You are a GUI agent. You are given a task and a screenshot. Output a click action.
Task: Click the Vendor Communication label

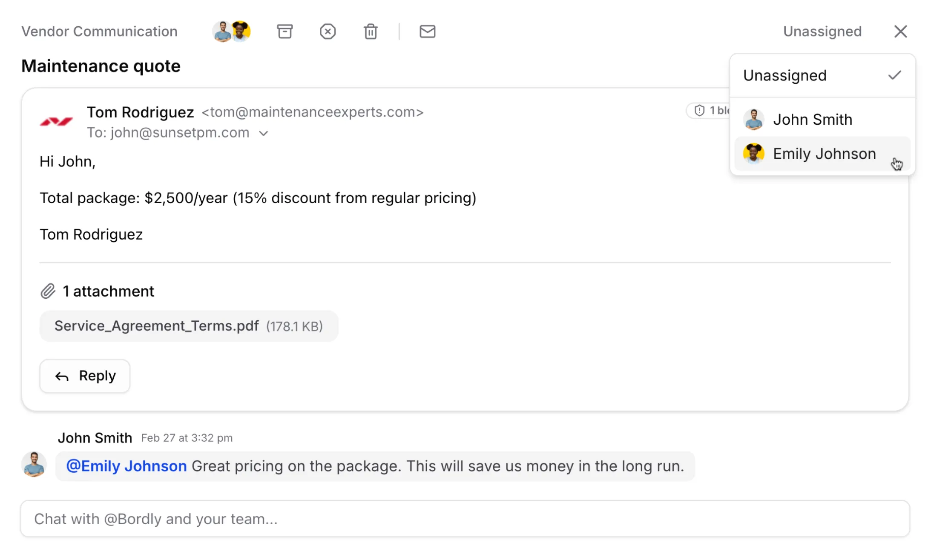pyautogui.click(x=99, y=31)
